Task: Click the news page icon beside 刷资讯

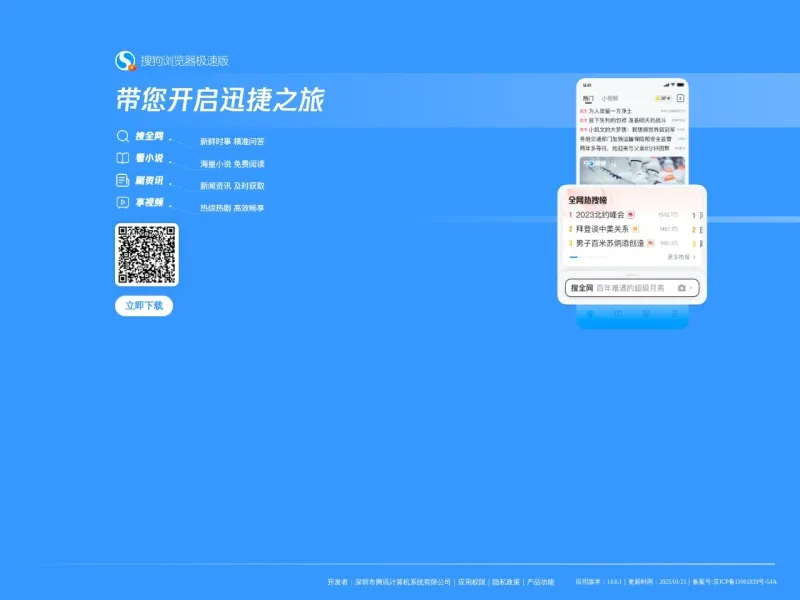Action: [122, 180]
